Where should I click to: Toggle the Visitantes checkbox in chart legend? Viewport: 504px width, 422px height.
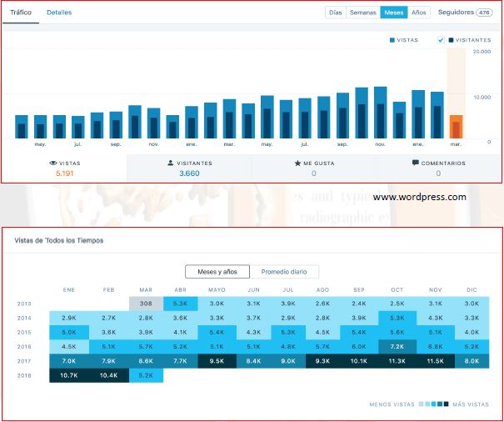(x=441, y=40)
